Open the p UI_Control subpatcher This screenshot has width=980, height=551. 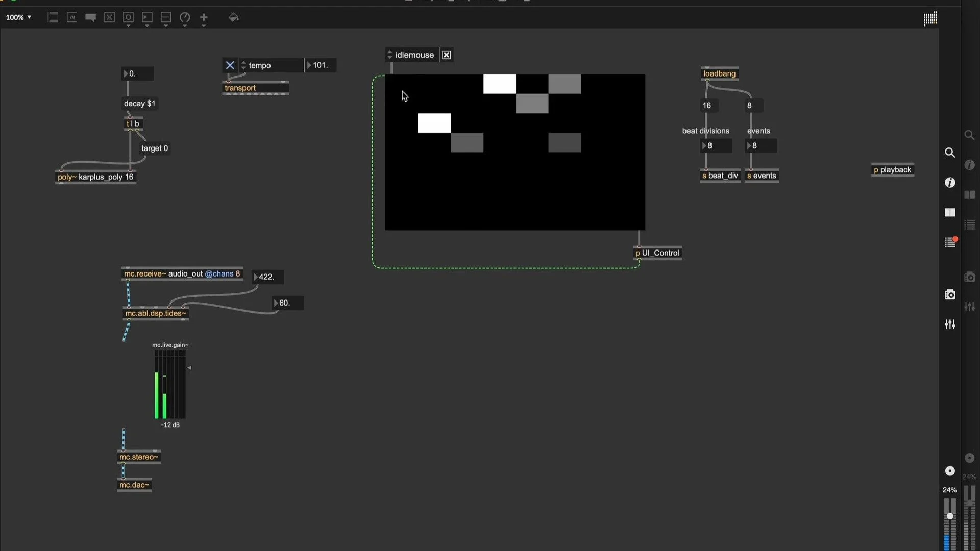click(x=657, y=253)
